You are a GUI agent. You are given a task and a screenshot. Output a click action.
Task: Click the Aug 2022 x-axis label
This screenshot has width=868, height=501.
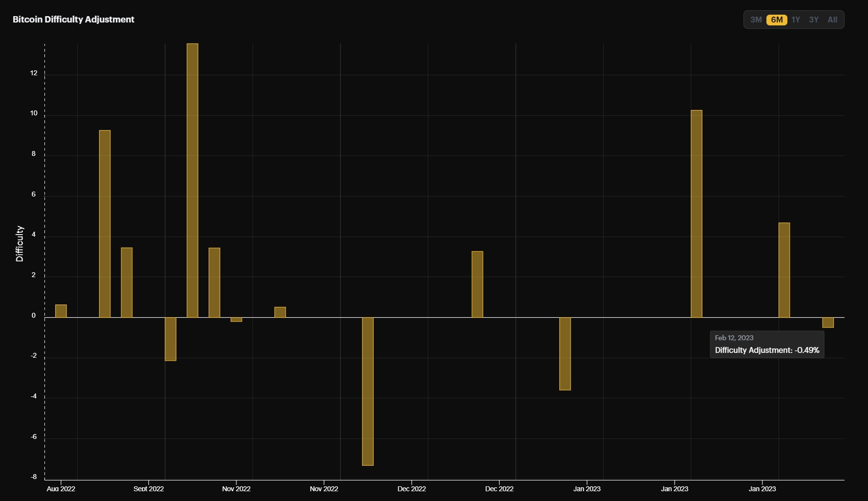pos(61,489)
